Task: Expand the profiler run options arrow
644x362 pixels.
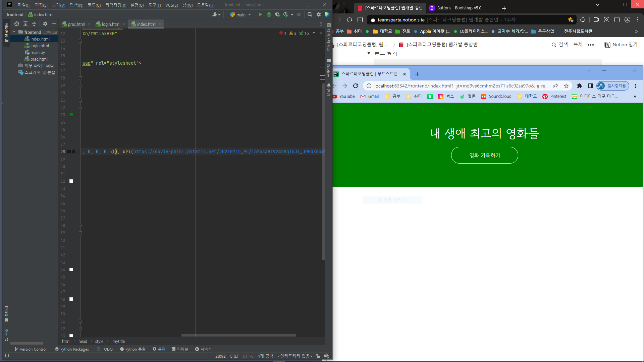Action: [x=292, y=14]
